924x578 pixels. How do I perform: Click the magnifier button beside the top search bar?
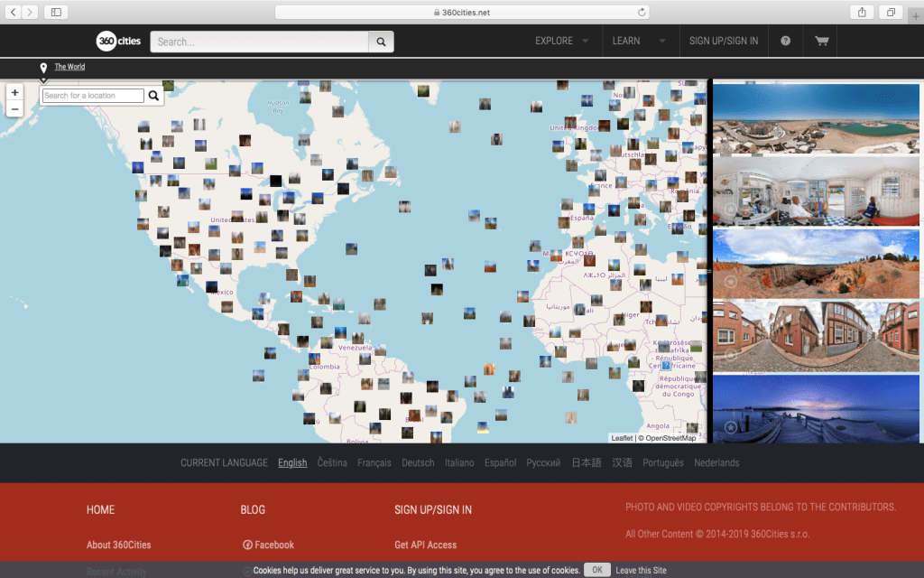381,42
